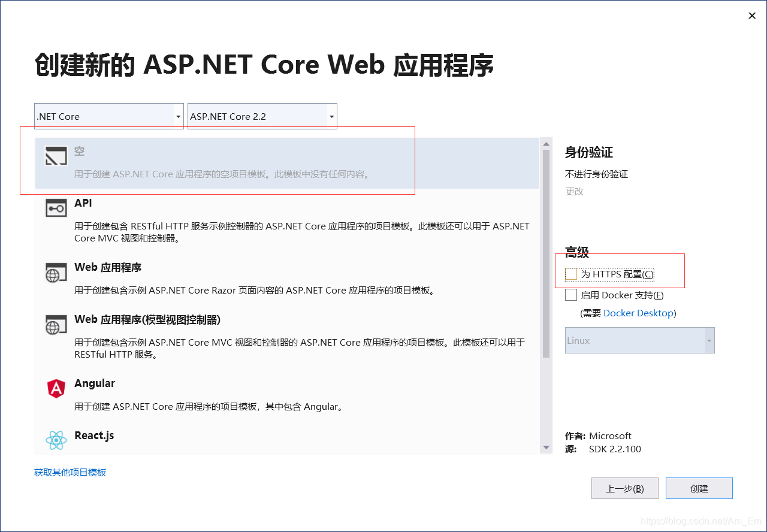
Task: Click the red Angular logo icon
Action: point(56,388)
